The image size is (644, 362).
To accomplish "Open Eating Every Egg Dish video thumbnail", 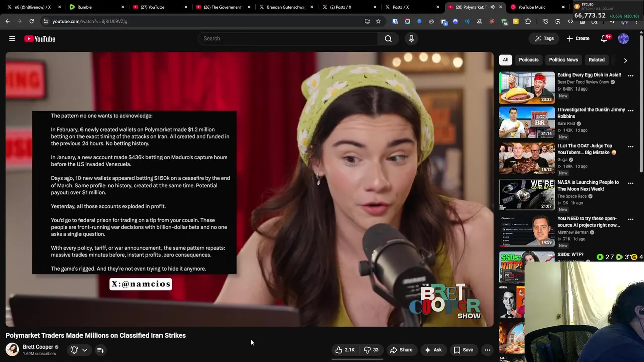I will pos(527,87).
